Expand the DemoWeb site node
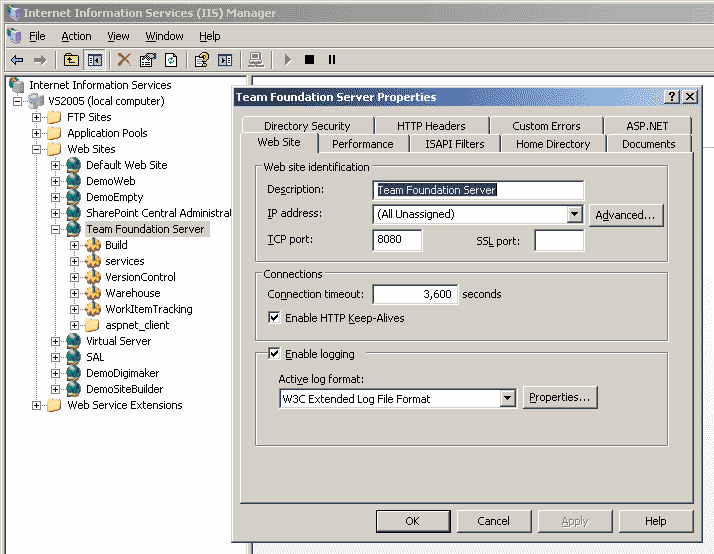The width and height of the screenshot is (714, 554). click(x=56, y=181)
